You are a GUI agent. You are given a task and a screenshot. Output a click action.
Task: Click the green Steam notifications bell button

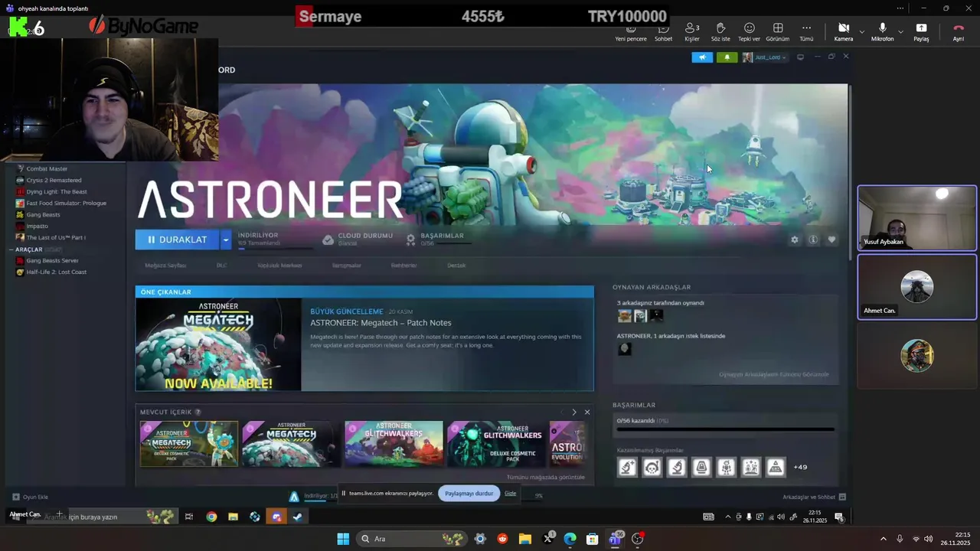tap(727, 57)
